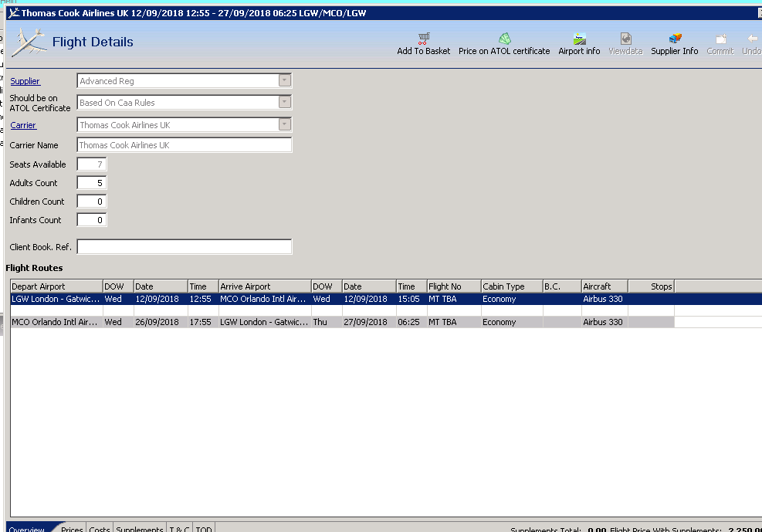The height and width of the screenshot is (532, 762).
Task: Expand the ATOL Certificate dropdown arrow
Action: [285, 102]
